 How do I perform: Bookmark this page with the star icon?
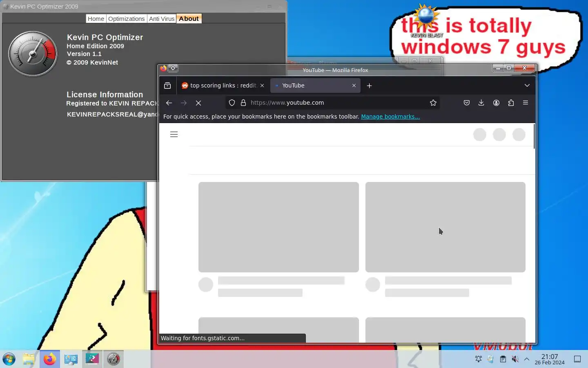[433, 103]
